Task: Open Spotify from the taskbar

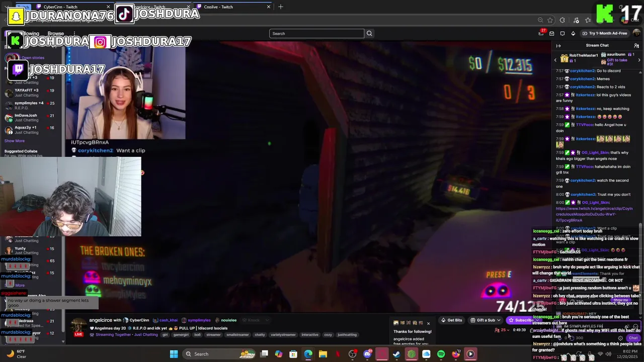Action: [x=441, y=354]
